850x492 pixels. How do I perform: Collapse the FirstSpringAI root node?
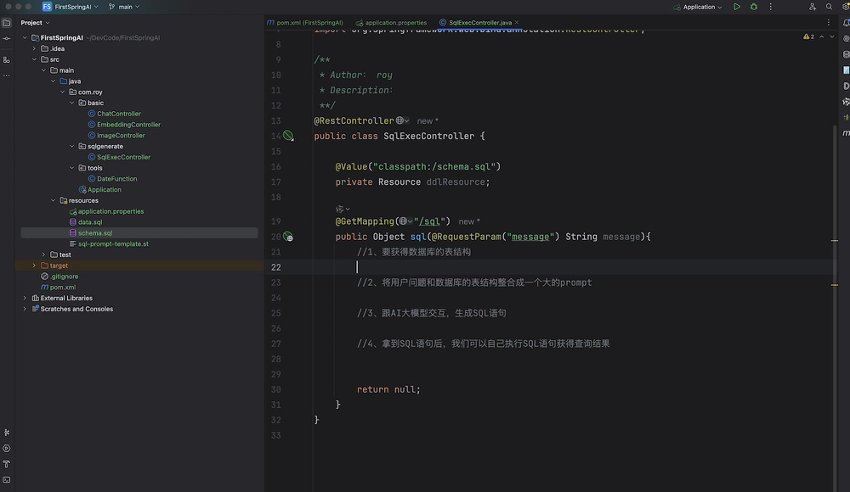click(24, 37)
